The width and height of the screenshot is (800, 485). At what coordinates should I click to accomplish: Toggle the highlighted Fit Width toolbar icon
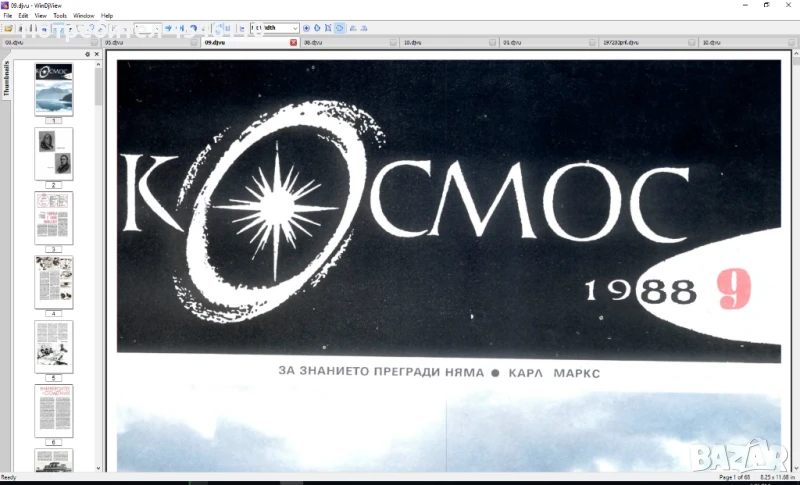click(x=339, y=28)
